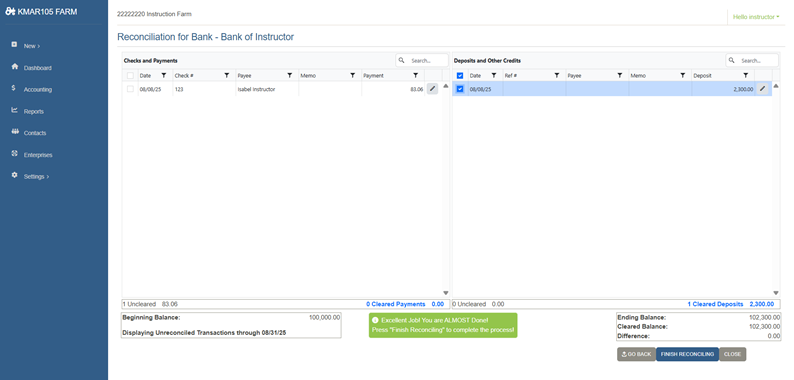This screenshot has width=794, height=380.
Task: Edit the Isabel Instructor check 123 row
Action: (432, 89)
